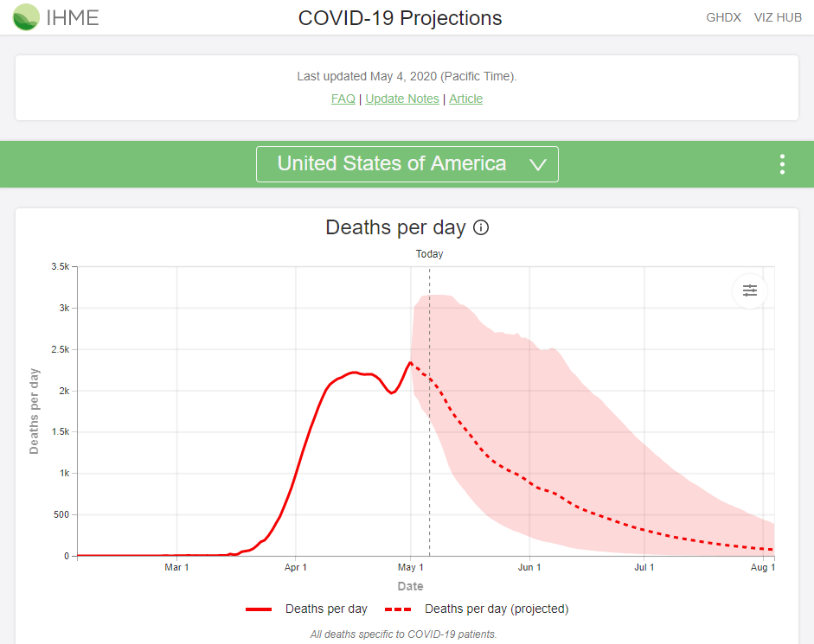The width and height of the screenshot is (814, 644).
Task: Click the Deaths per day info icon
Action: coord(482,228)
